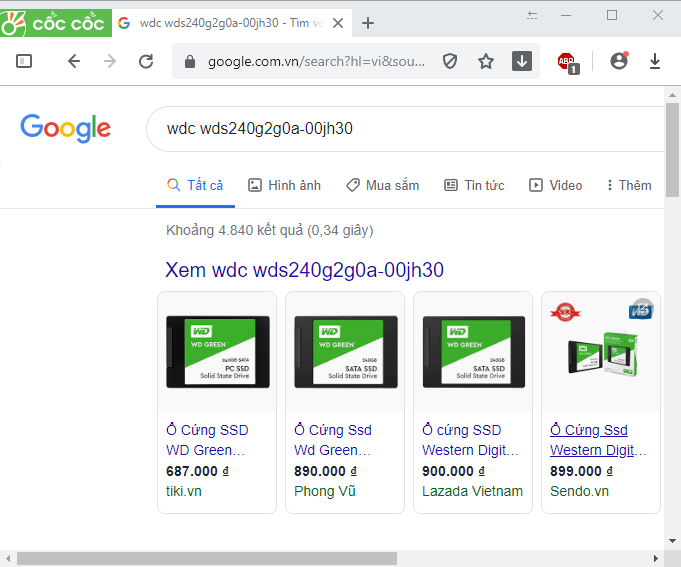Open Lazada Vietnam SSD product thumbnail

point(474,352)
